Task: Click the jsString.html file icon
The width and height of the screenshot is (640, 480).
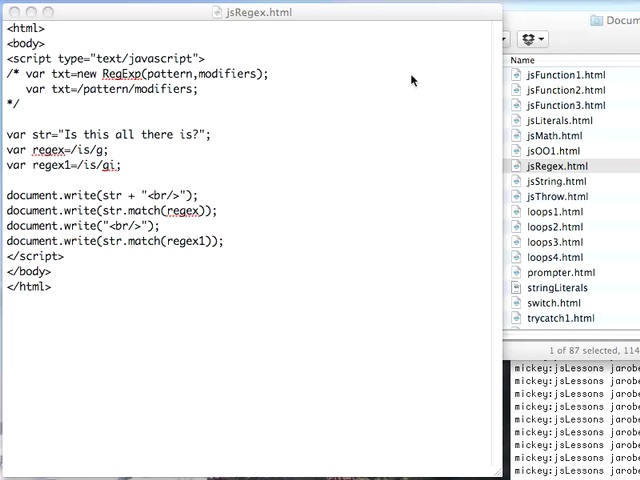Action: 516,181
